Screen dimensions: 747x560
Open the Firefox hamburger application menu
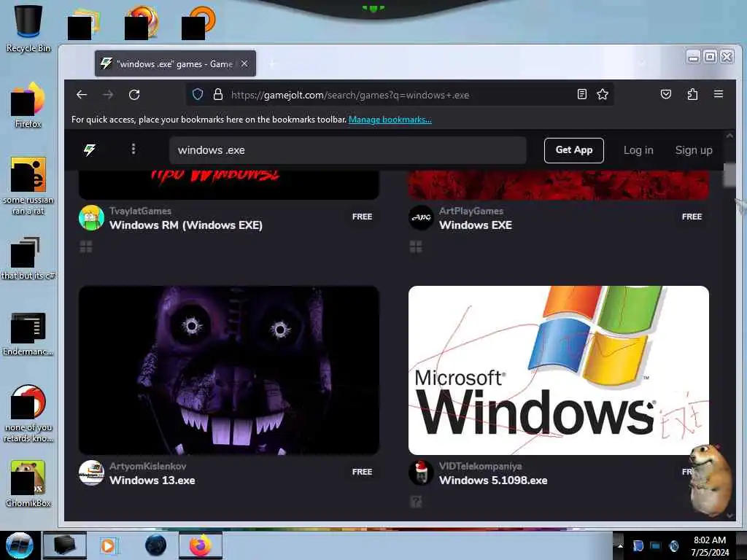pyautogui.click(x=719, y=94)
